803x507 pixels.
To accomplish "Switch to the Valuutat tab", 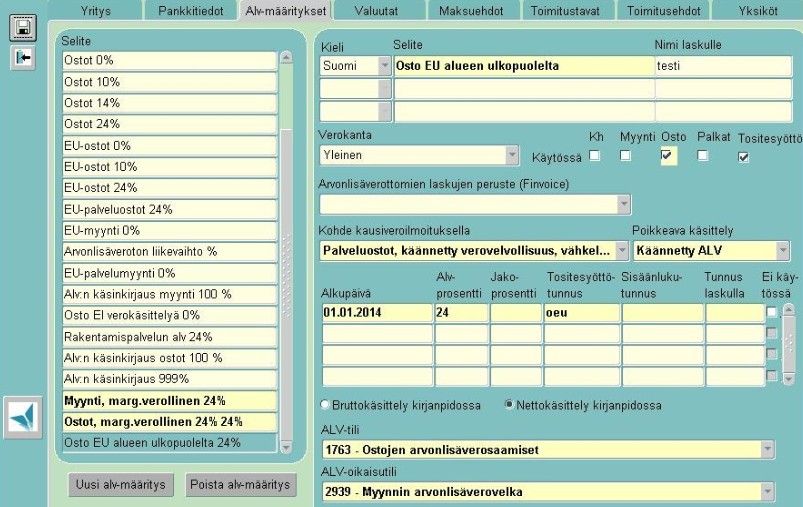I will [376, 11].
